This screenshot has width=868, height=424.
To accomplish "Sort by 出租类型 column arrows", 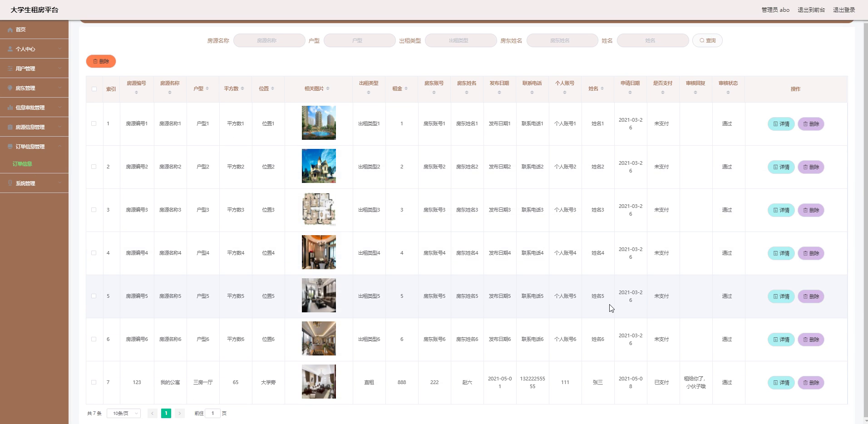I will (x=369, y=93).
